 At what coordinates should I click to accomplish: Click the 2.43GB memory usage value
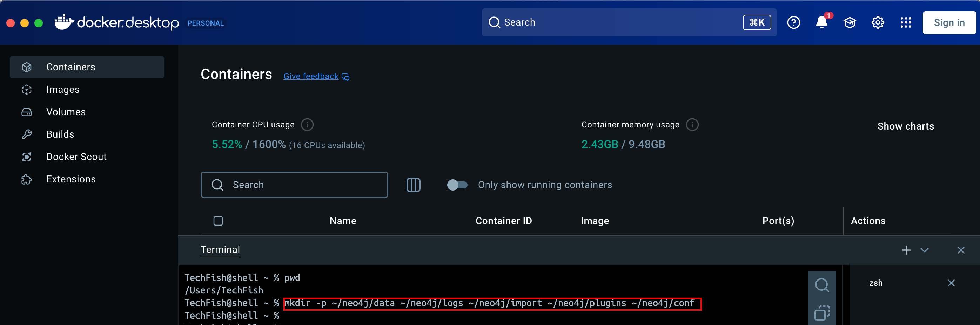599,145
